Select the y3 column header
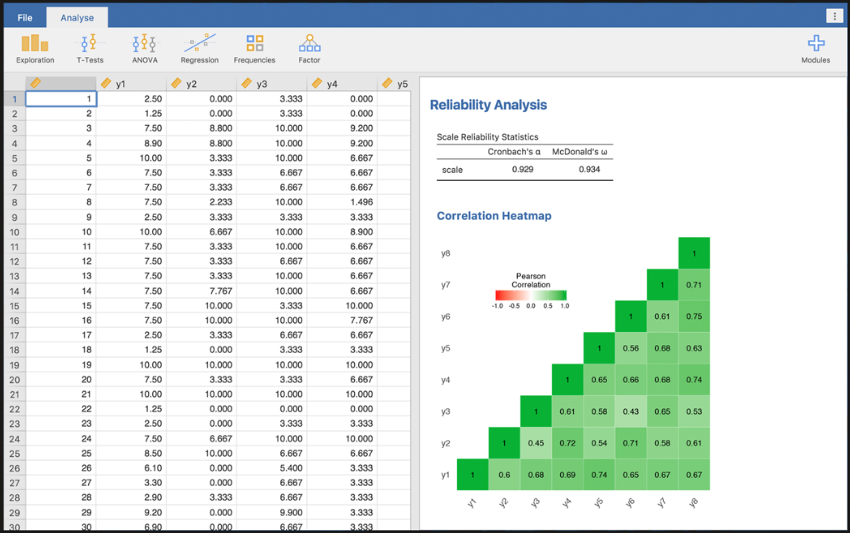Image resolution: width=850 pixels, height=533 pixels. coord(272,84)
